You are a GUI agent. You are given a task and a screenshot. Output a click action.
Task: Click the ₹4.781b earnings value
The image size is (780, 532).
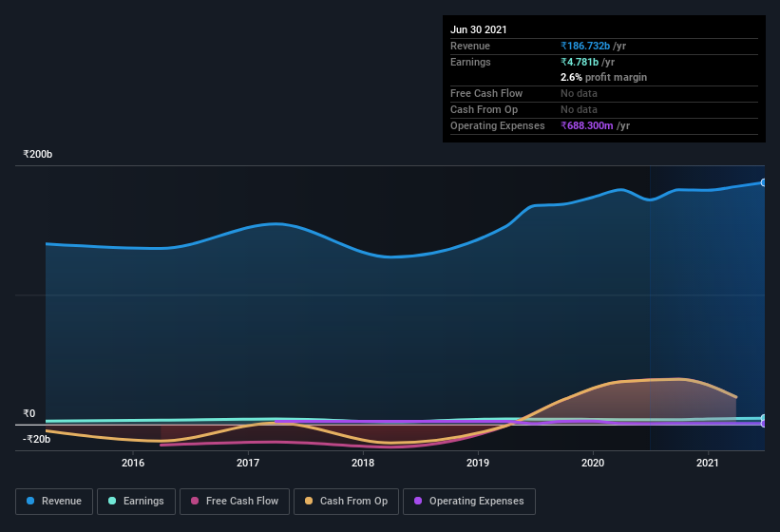(x=580, y=62)
